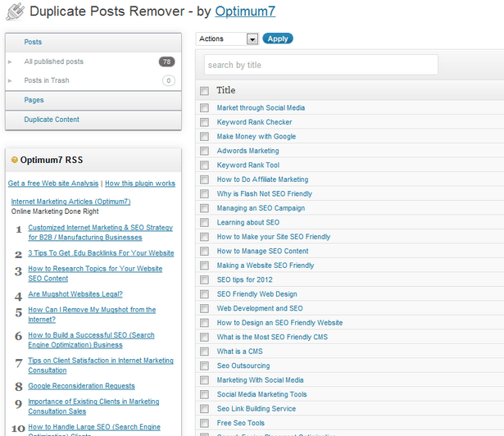Click the plugin plug icon beside the page title
The height and width of the screenshot is (436, 504).
point(15,11)
